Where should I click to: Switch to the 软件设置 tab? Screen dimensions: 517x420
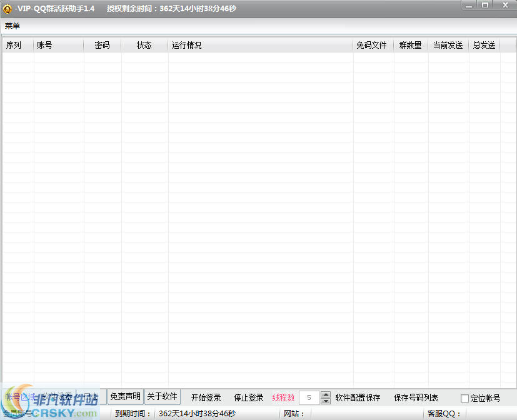(x=55, y=396)
